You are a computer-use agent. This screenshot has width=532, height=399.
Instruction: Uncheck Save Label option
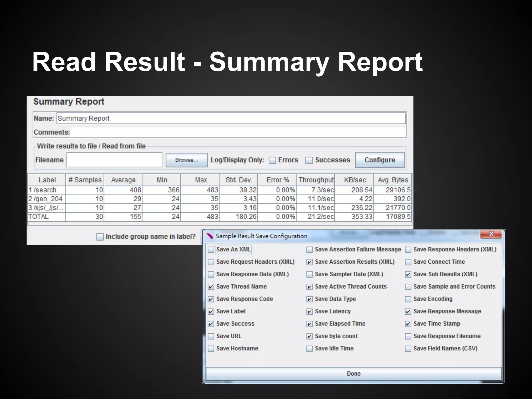coord(211,311)
